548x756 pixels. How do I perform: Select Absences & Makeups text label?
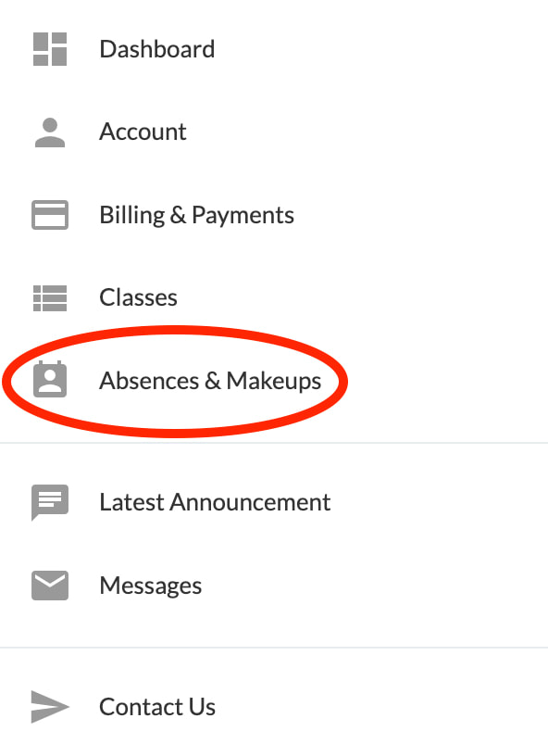tap(210, 381)
